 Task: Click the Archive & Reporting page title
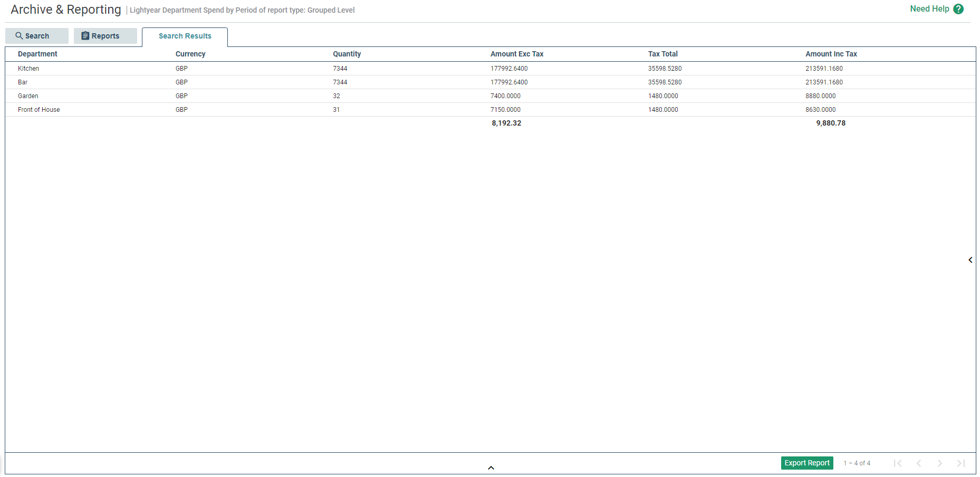click(66, 9)
